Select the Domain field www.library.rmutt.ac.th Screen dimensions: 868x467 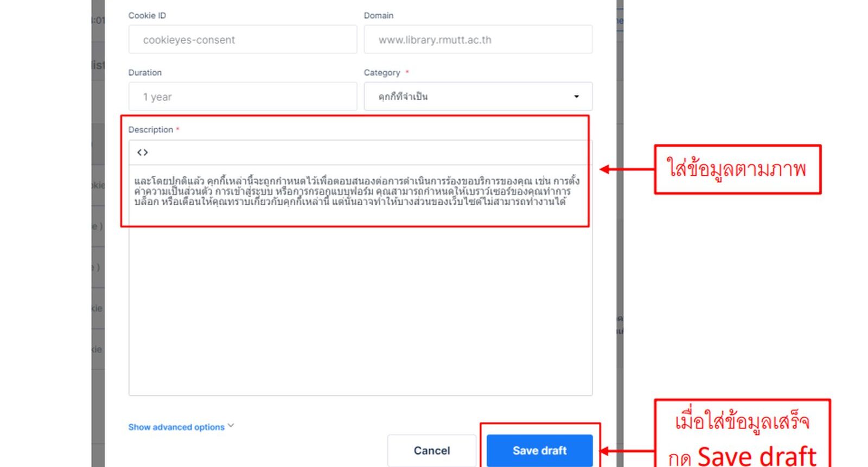(478, 40)
